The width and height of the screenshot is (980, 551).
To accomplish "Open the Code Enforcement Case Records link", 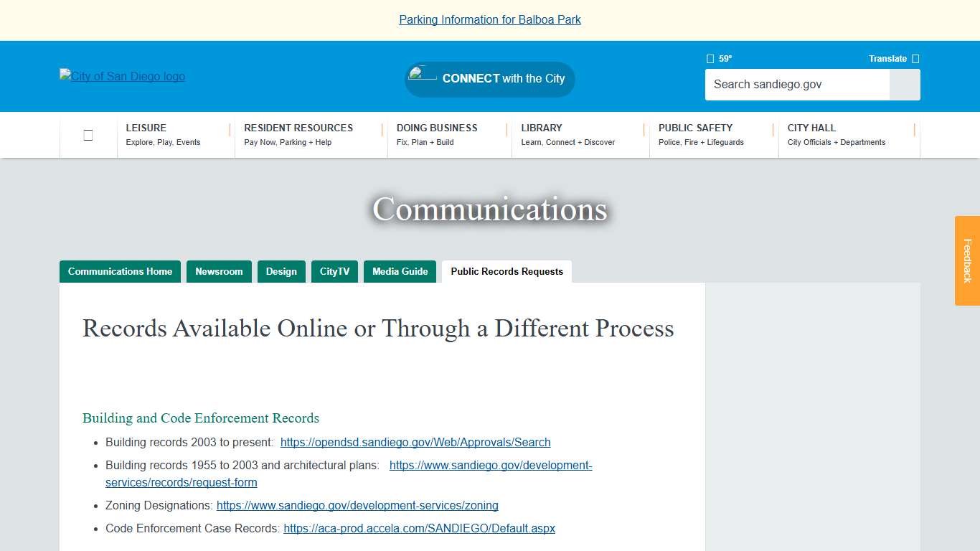I will point(419,528).
